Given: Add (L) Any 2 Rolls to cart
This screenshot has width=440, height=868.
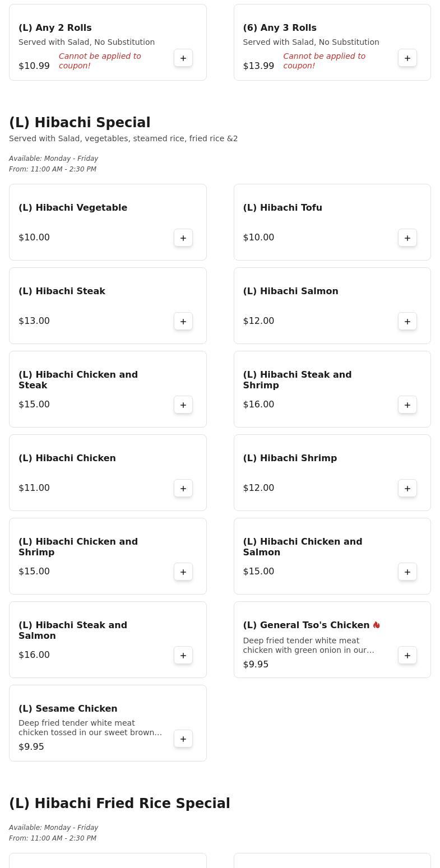Looking at the screenshot, I should pyautogui.click(x=183, y=58).
